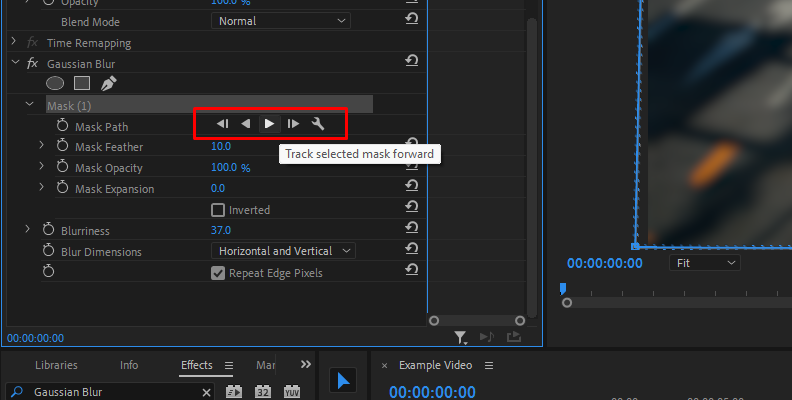Track selected mask backward
Viewport: 792px width, 400px height.
click(x=246, y=124)
